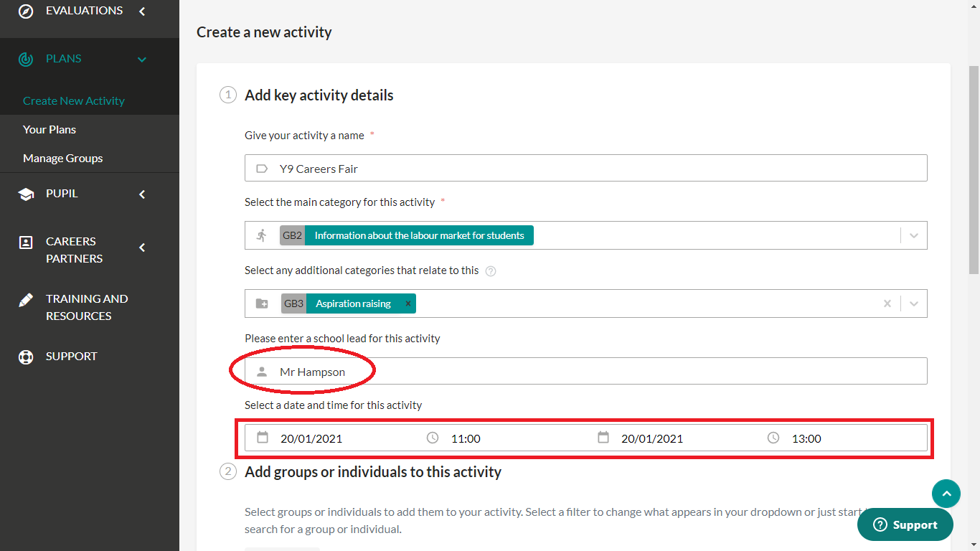Screen dimensions: 980x551
Task: Collapse the Plans sidebar section
Action: click(142, 59)
